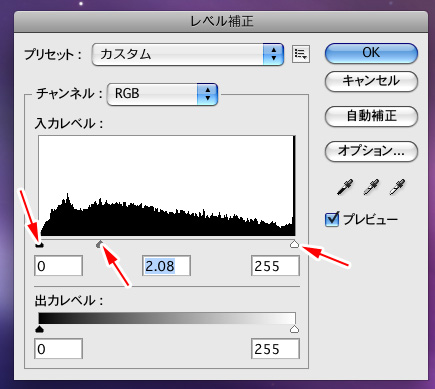Click the 自動補正 button
Screen dimensions: 435x389
pos(371,116)
